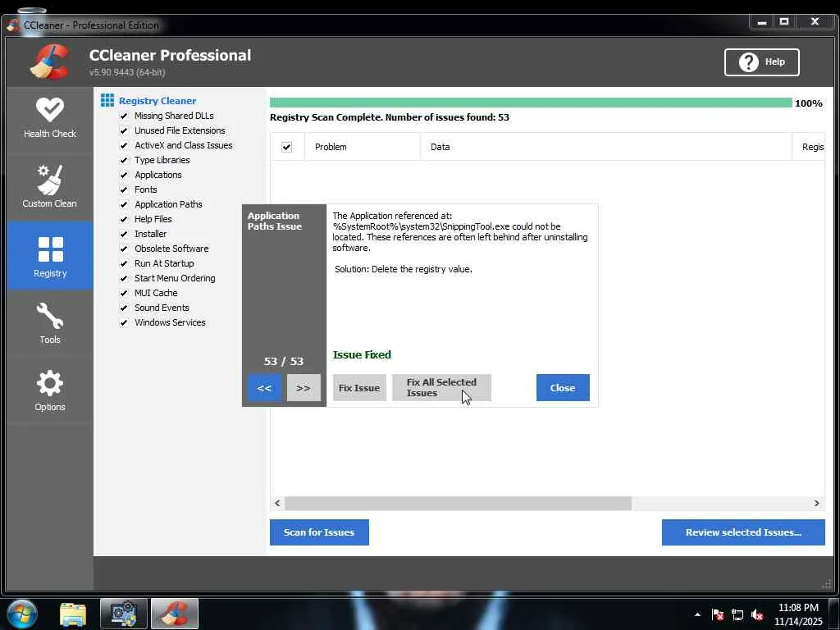Maximize the CCleaner window
Screen dimensions: 840x630
[x=784, y=22]
